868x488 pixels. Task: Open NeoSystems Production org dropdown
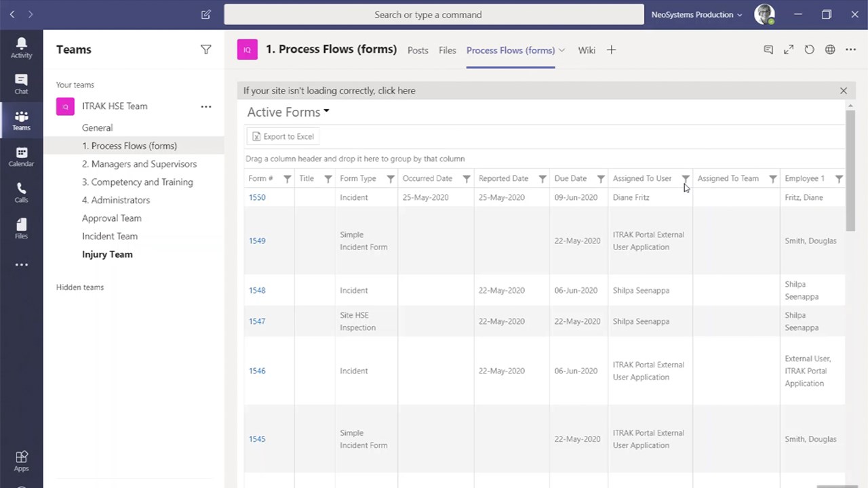[696, 14]
